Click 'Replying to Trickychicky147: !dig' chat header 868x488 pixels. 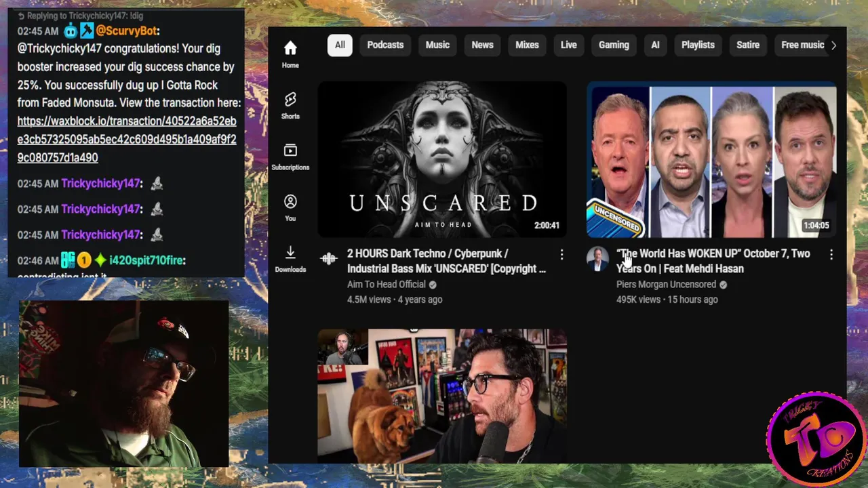tap(81, 16)
